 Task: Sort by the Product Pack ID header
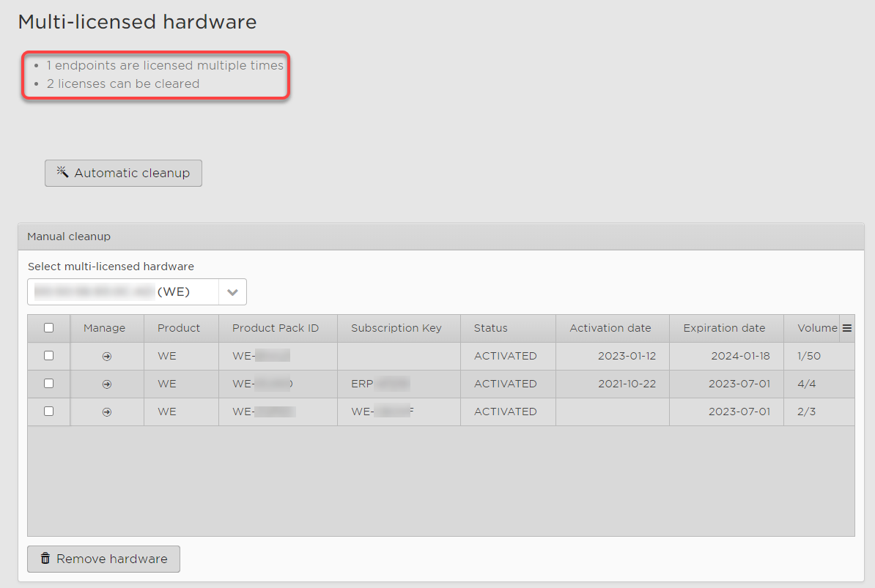(x=276, y=328)
